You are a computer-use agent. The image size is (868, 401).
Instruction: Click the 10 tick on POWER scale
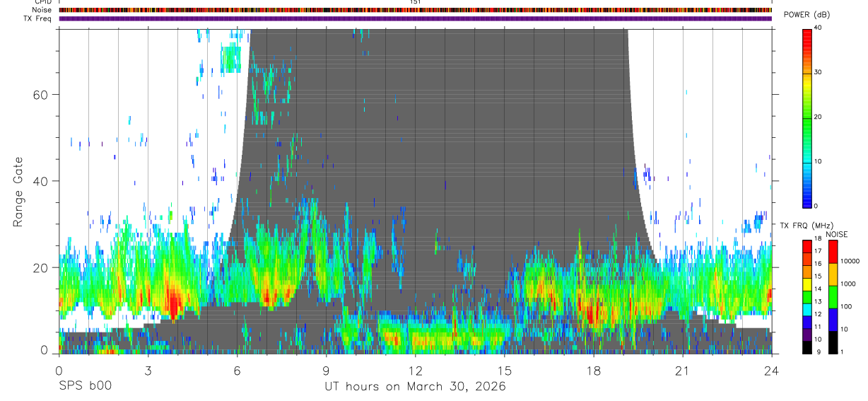[819, 161]
